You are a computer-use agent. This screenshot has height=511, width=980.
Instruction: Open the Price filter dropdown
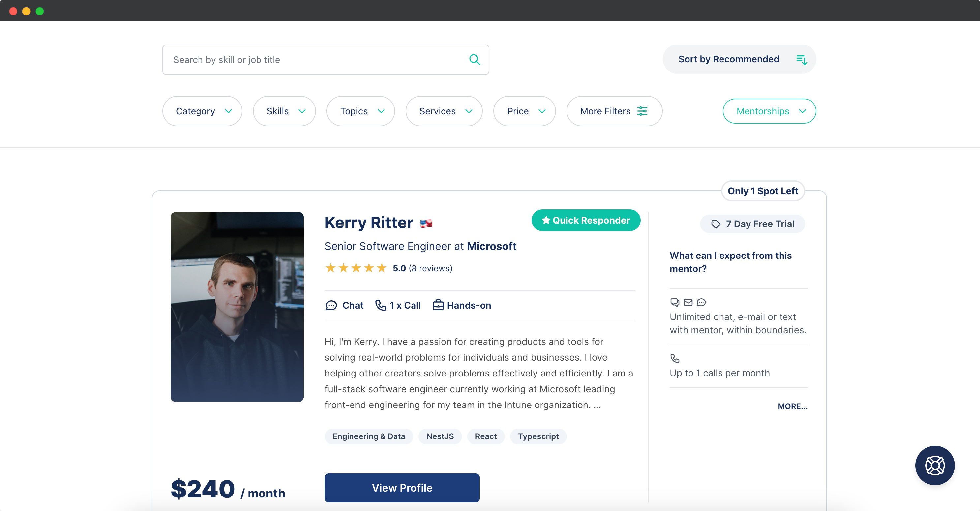coord(524,111)
